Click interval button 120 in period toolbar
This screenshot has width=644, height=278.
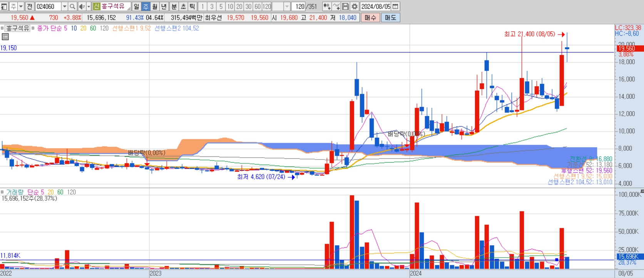tap(267, 7)
